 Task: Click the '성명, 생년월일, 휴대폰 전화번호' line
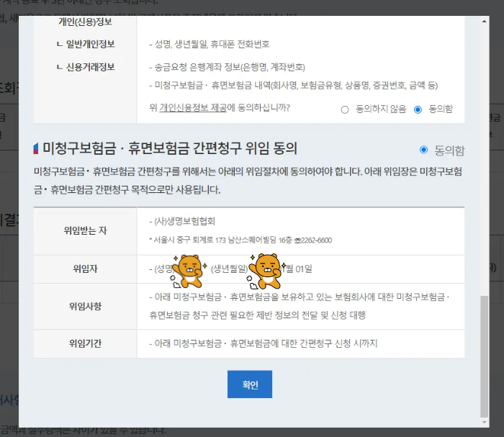point(210,44)
